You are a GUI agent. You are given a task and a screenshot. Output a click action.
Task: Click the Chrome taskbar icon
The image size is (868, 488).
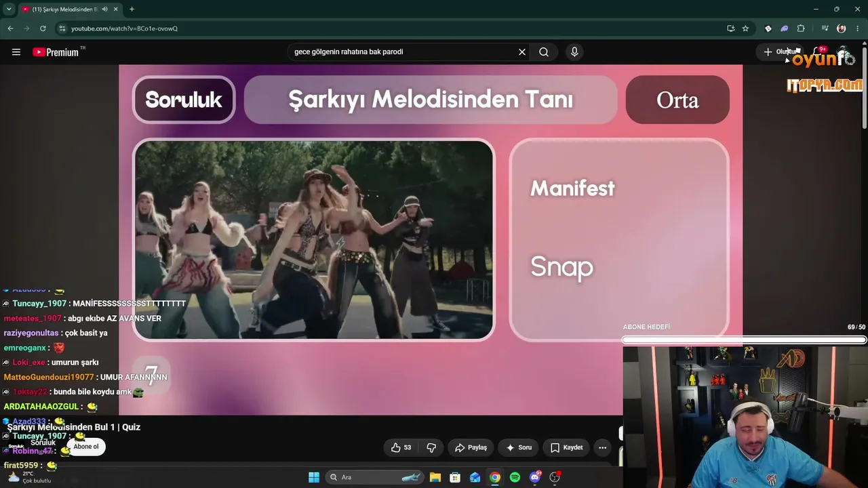coord(495,477)
